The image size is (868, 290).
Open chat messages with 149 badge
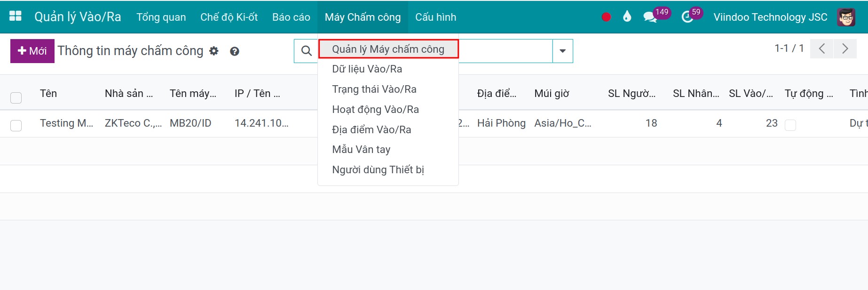pos(656,15)
